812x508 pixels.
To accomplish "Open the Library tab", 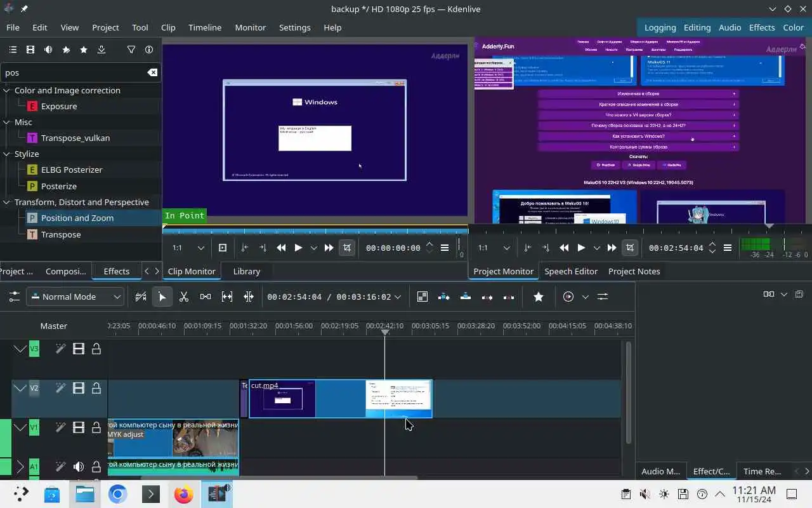I will [247, 271].
